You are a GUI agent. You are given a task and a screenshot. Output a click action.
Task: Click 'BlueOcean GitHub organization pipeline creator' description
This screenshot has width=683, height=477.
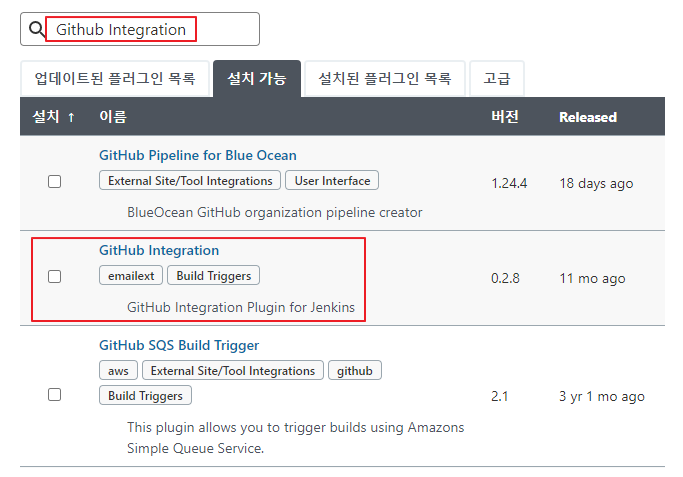coord(274,213)
